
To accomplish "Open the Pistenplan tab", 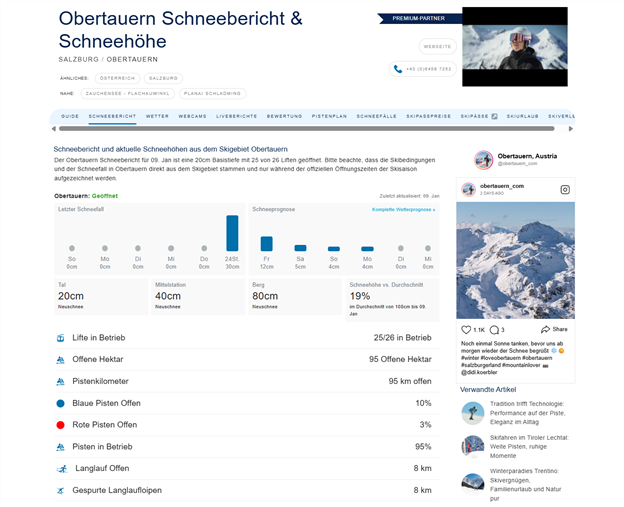I will coord(329,116).
